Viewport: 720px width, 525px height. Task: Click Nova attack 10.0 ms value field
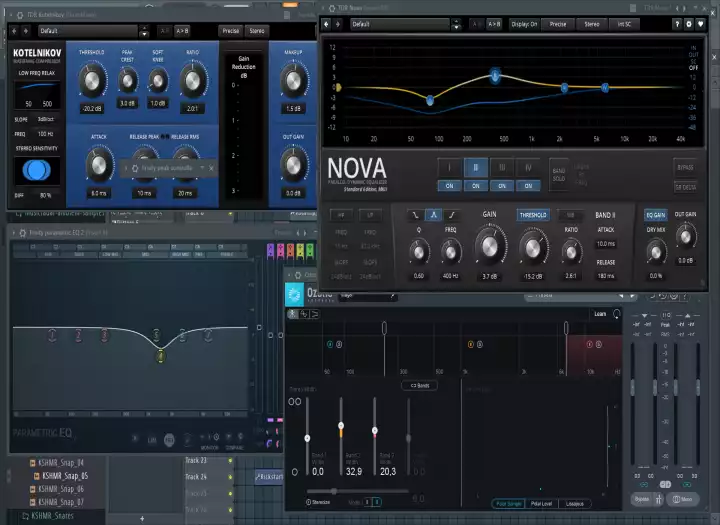pyautogui.click(x=606, y=244)
